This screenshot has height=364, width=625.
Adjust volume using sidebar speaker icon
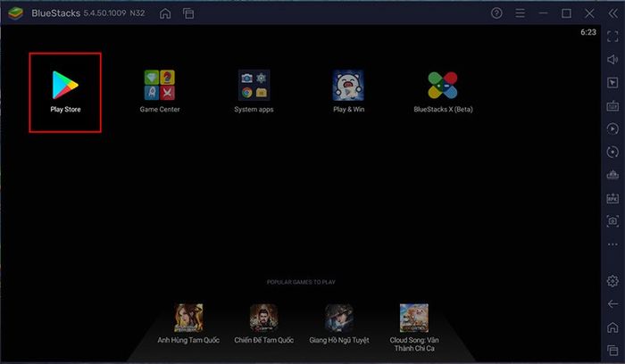[612, 60]
